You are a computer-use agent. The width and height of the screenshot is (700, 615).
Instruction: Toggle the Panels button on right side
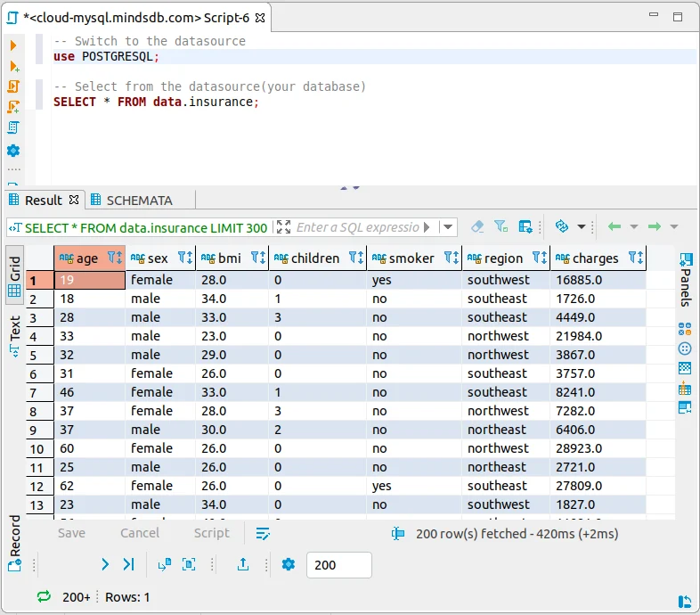pos(686,279)
